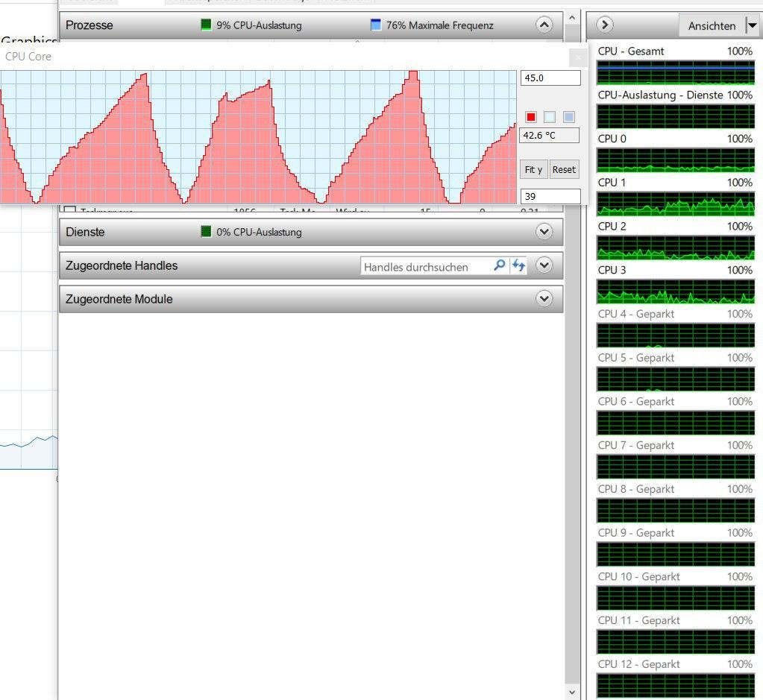Click the CPU 1 usage graph
Screen dimensions: 763x700
(x=676, y=204)
